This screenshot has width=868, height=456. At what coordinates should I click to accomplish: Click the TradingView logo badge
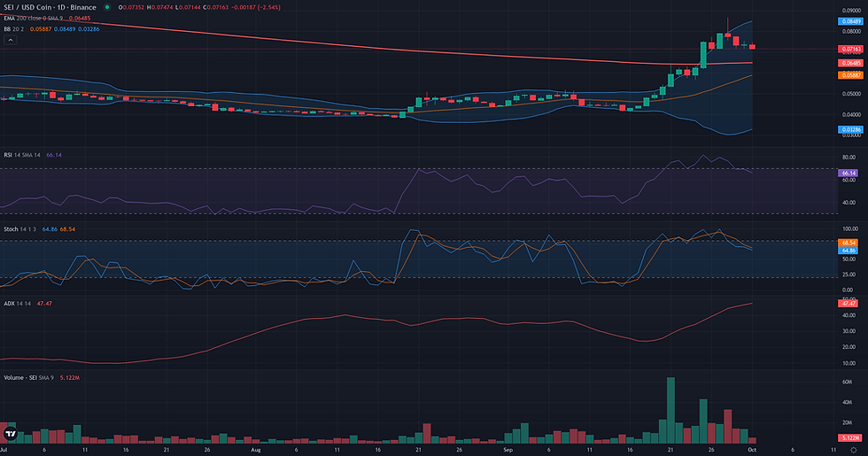pyautogui.click(x=10, y=434)
